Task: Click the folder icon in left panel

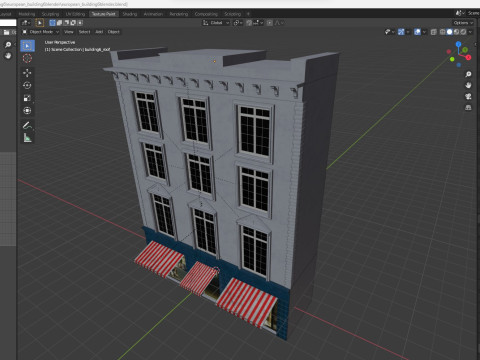Action: (7, 32)
